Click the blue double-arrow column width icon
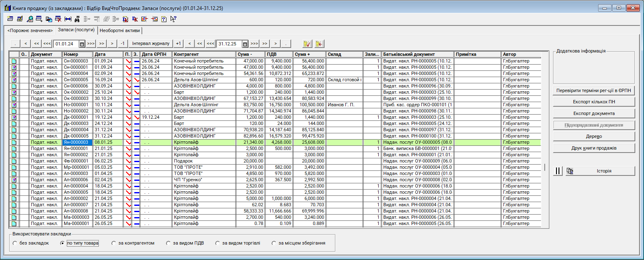 tap(68, 19)
